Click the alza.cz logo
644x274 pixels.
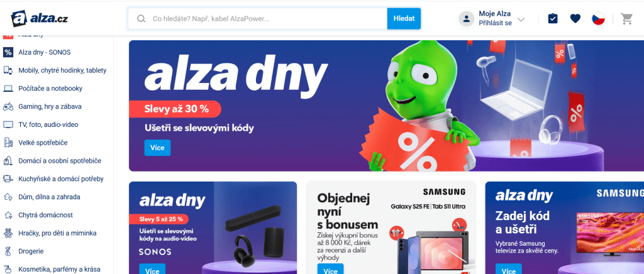(x=40, y=19)
